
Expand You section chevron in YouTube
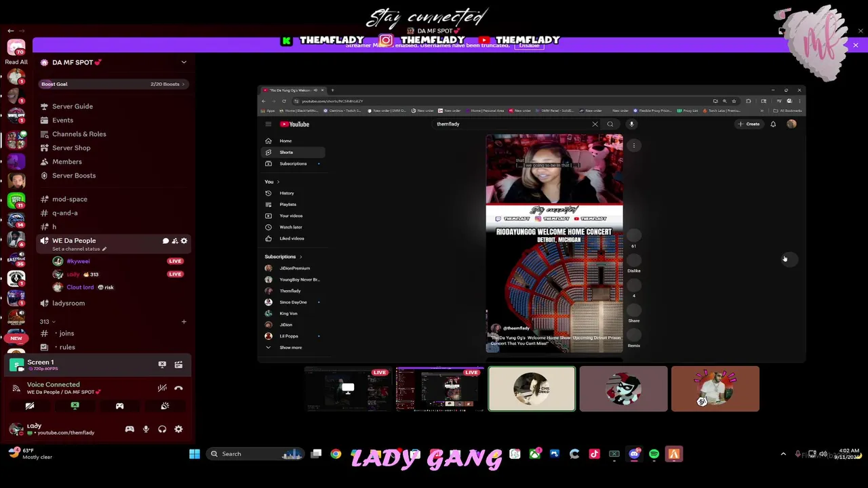point(278,182)
